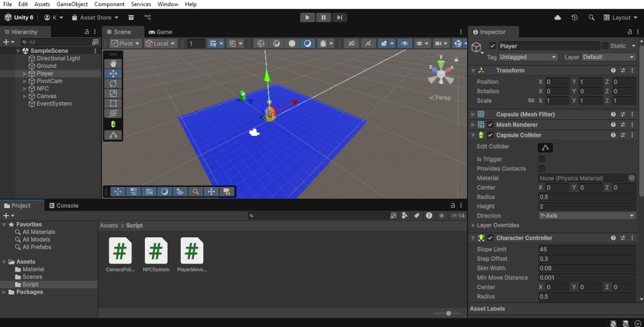Open the Direction Y-Axis dropdown

587,216
